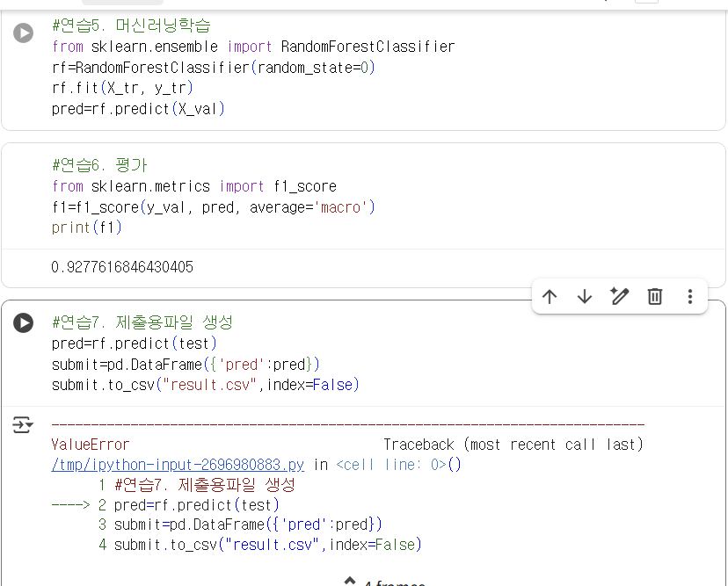Select the red ValueError text in the traceback
Image resolution: width=728 pixels, height=586 pixels.
tap(90, 445)
